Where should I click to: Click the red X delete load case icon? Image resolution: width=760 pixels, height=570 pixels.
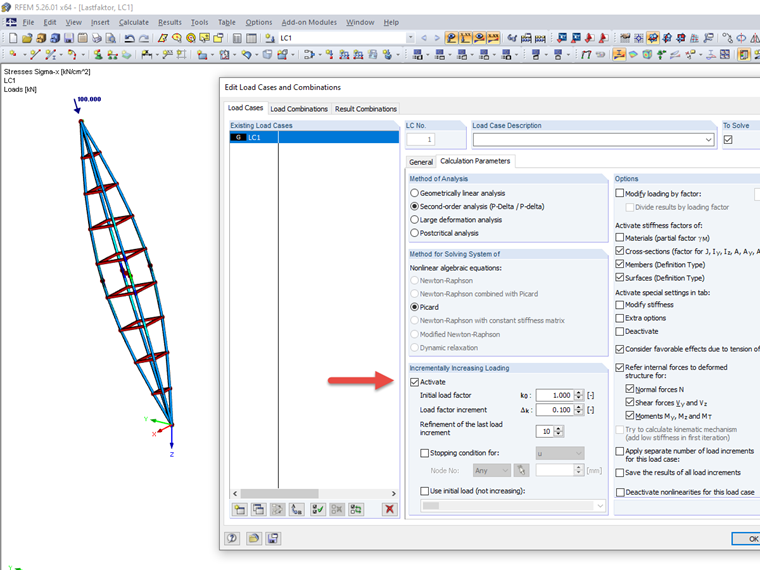tap(389, 509)
